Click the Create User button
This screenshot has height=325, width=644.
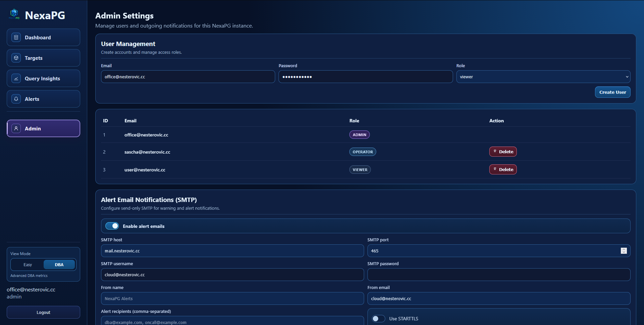(612, 92)
